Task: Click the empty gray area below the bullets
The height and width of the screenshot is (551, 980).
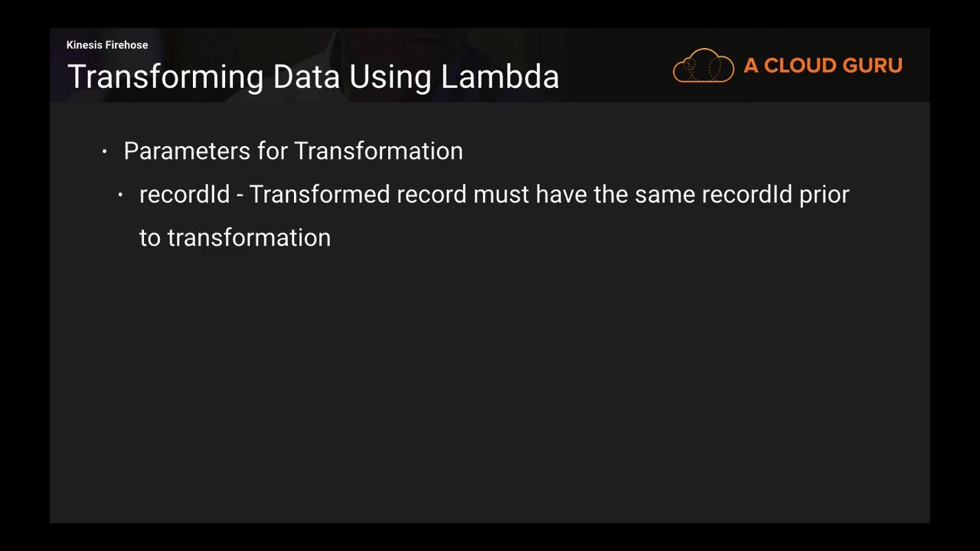Action: (490, 383)
